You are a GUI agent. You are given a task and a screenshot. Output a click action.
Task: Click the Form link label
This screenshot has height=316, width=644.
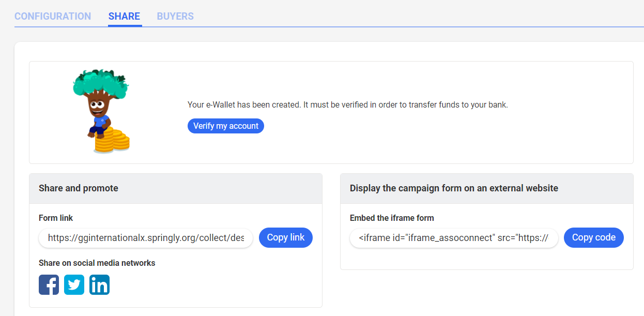(x=56, y=218)
